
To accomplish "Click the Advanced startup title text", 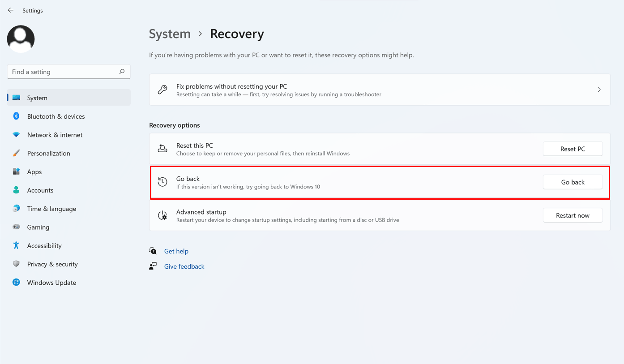I will pyautogui.click(x=201, y=212).
